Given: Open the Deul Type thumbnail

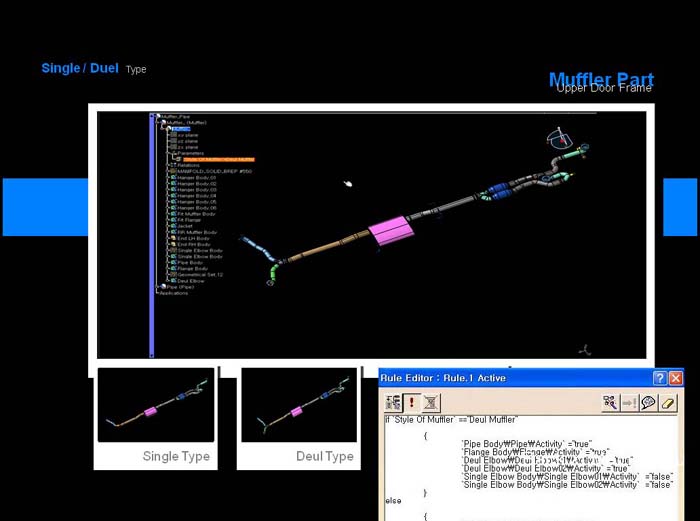Looking at the screenshot, I should click(x=299, y=406).
